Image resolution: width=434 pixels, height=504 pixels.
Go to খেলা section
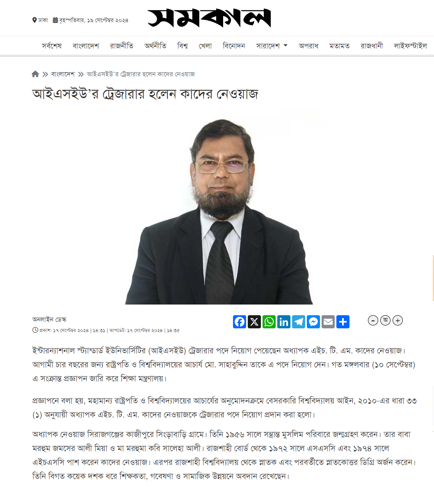click(x=205, y=46)
